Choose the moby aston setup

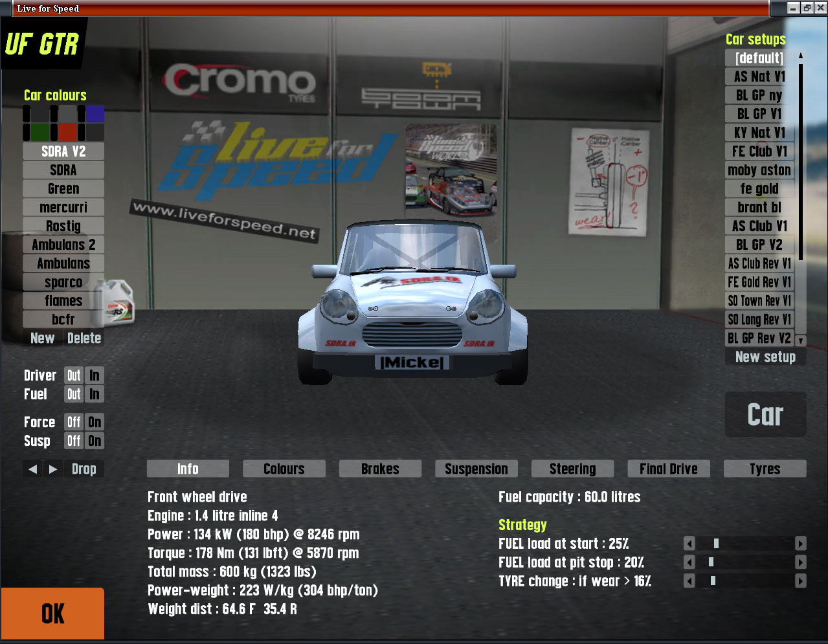(759, 170)
